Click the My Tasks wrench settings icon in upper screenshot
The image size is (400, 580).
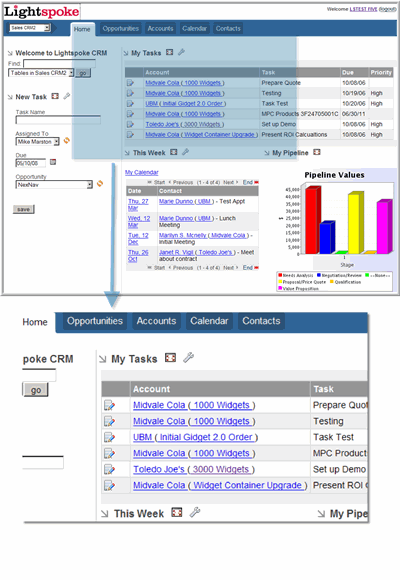click(181, 53)
